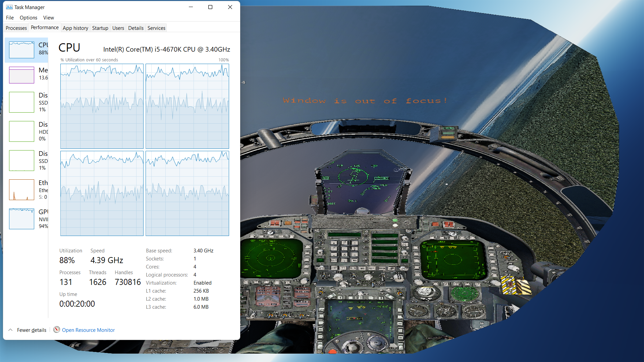Click the Virtualization Enabled value
Viewport: 644px width, 362px height.
click(x=203, y=283)
